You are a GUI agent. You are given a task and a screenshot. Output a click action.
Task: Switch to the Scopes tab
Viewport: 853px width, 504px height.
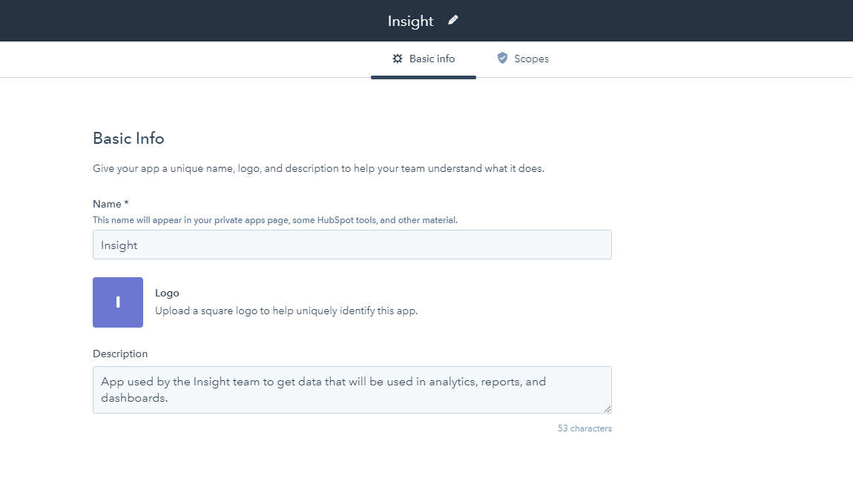(x=523, y=58)
